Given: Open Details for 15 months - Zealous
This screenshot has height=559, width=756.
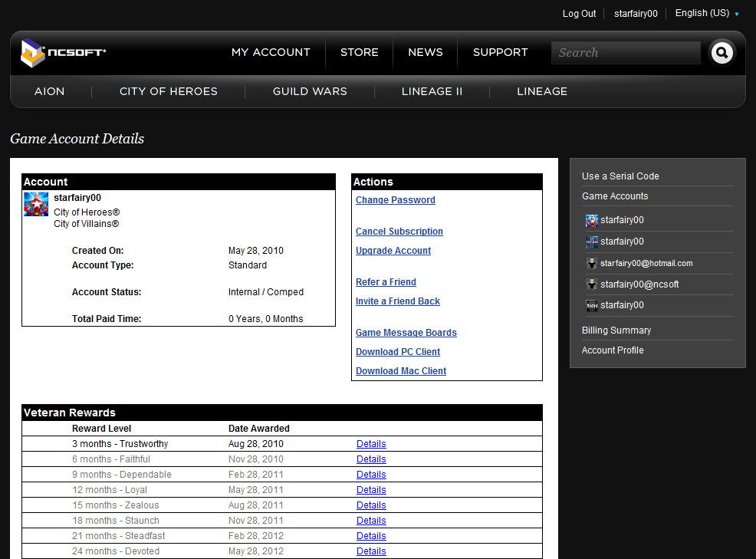Looking at the screenshot, I should click(371, 505).
